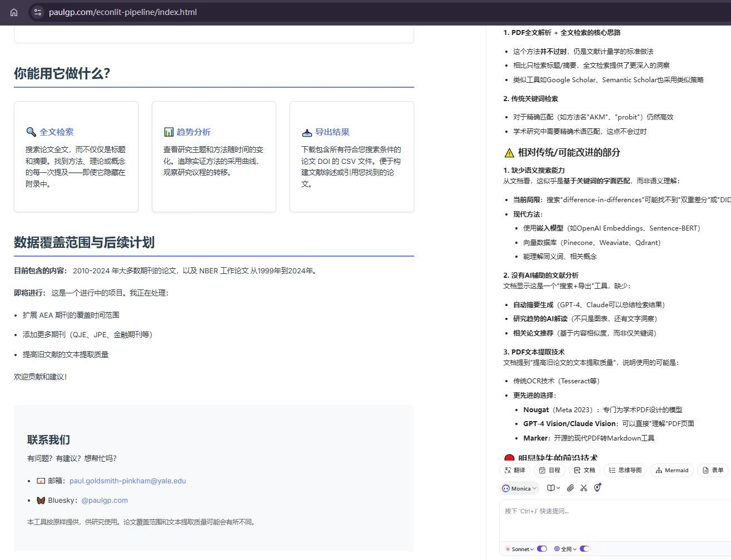Click the Monica chat input box

click(x=611, y=519)
